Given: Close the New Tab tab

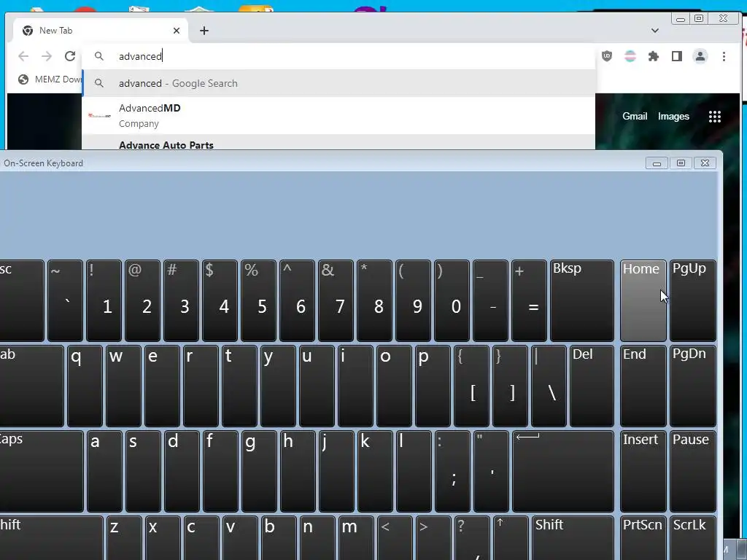Looking at the screenshot, I should (177, 31).
